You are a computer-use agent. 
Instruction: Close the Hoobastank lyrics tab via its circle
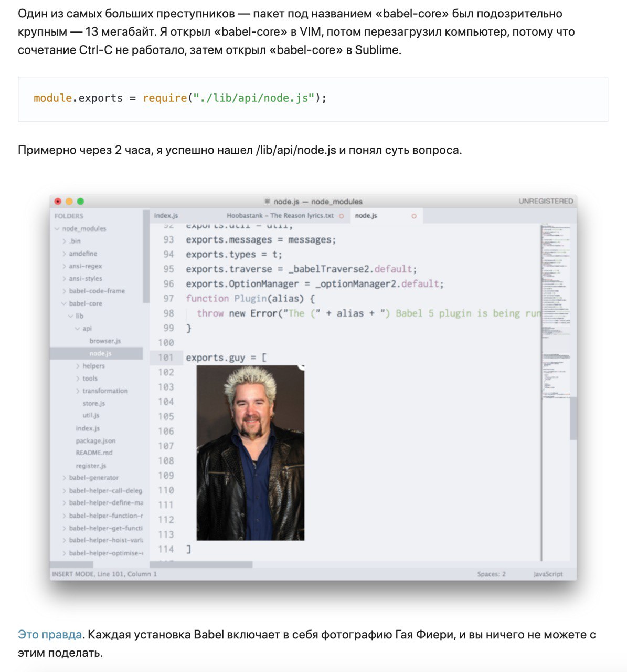(341, 216)
